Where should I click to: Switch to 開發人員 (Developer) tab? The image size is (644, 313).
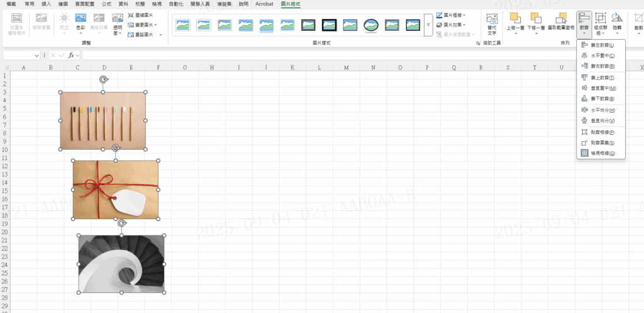click(x=199, y=4)
